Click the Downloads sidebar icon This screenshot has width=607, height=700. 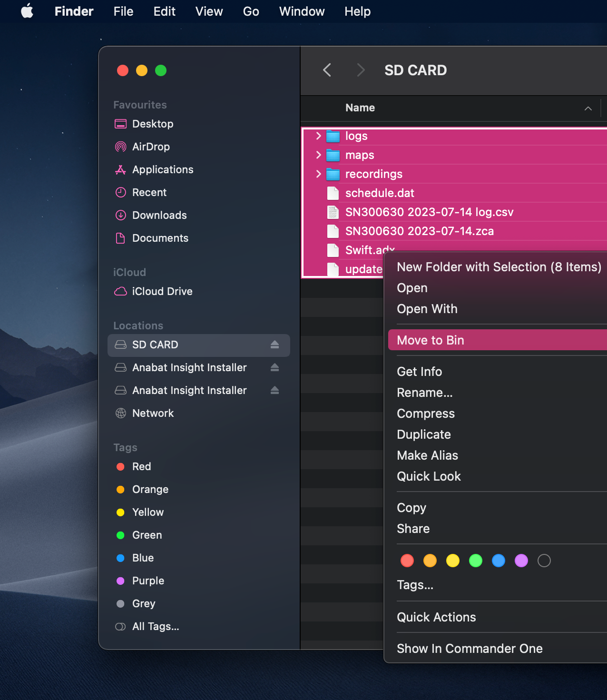coord(121,215)
